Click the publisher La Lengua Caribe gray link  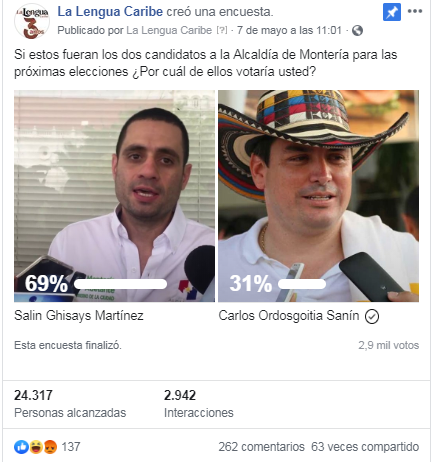169,30
